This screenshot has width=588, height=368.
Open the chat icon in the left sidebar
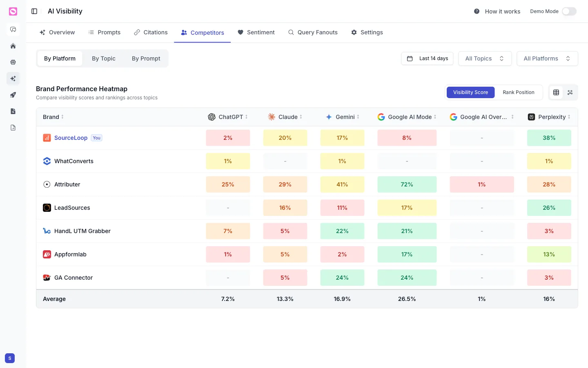13,29
